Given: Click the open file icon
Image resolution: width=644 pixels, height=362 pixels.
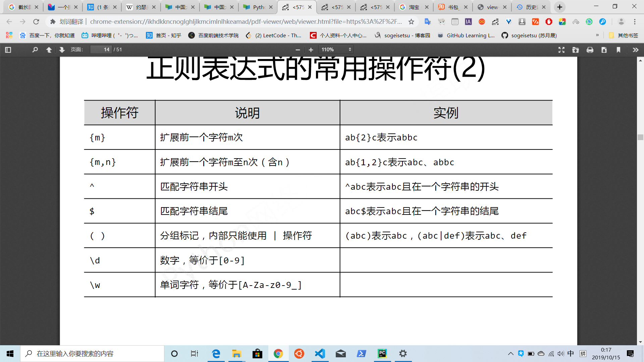Looking at the screenshot, I should tap(576, 50).
